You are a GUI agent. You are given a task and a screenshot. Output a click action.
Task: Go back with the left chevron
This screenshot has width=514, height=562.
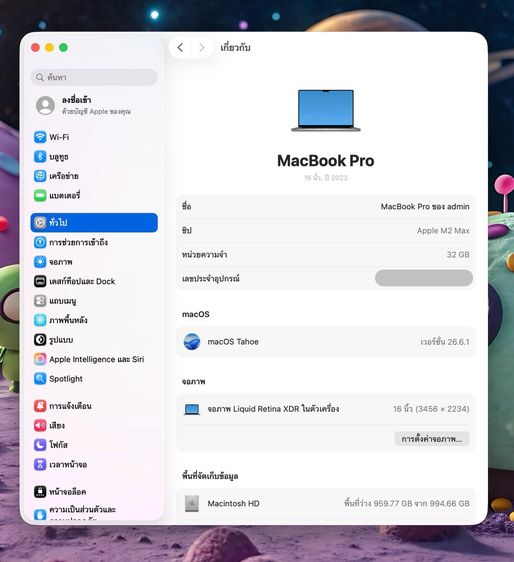[180, 47]
